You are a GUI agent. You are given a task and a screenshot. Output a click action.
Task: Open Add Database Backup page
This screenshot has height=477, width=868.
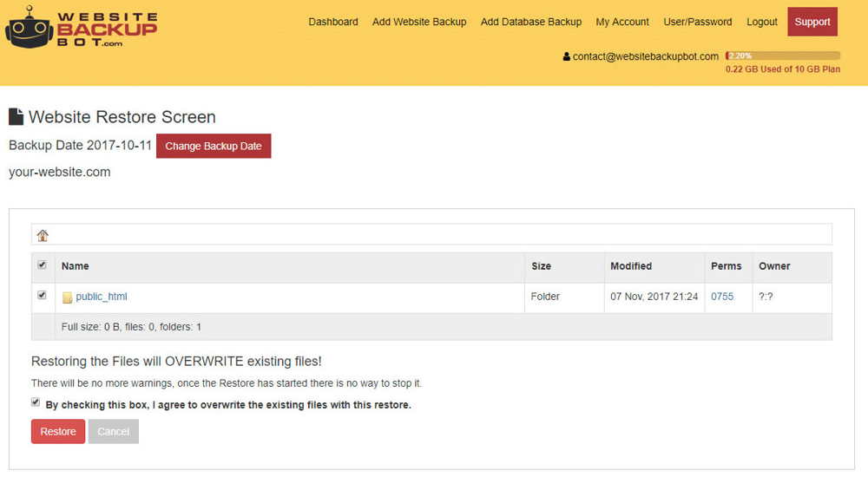(530, 22)
